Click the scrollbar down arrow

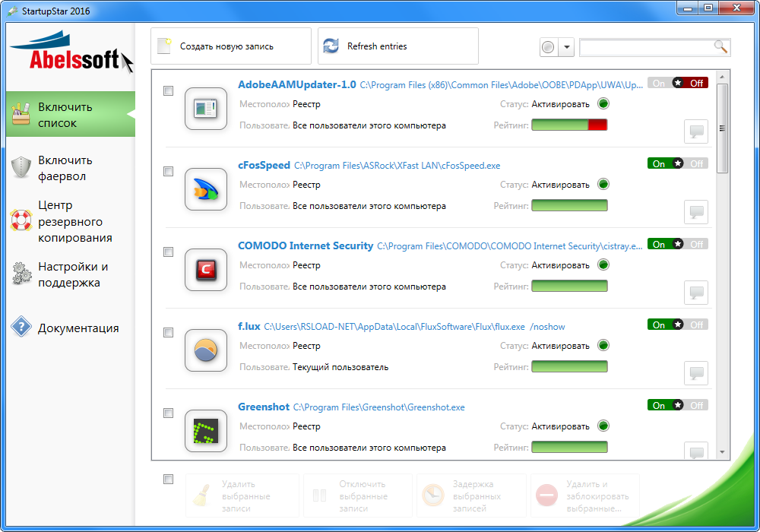(722, 452)
